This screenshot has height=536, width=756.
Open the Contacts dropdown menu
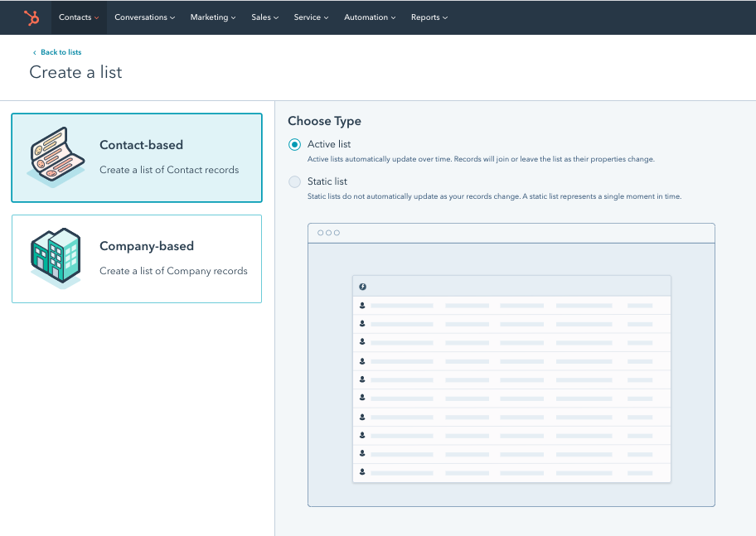click(79, 17)
